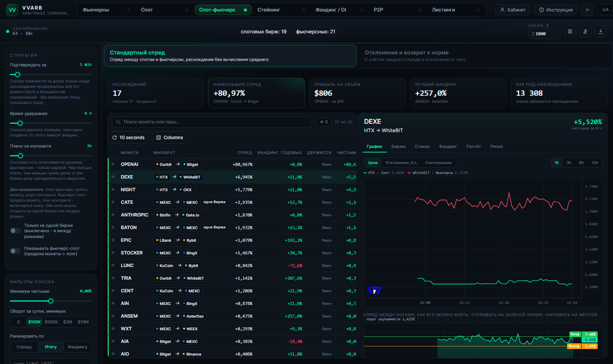
Task: Star the AIA row as favorite
Action: point(113,341)
